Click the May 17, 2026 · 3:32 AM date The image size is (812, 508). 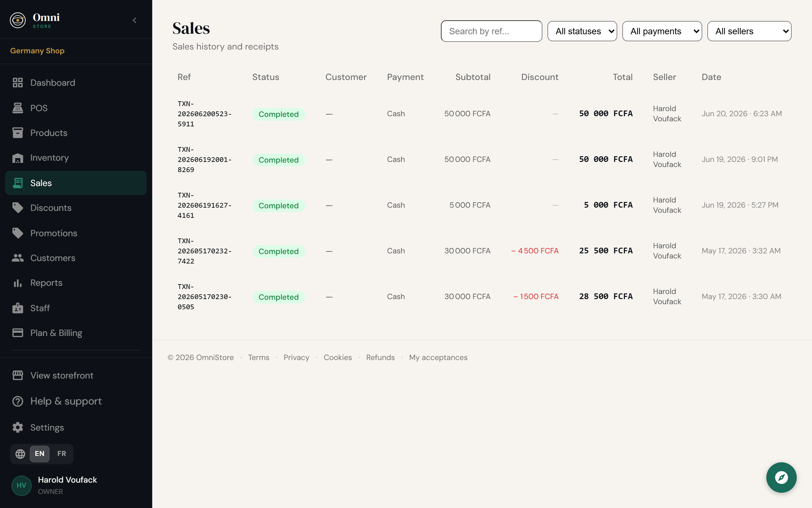click(x=741, y=251)
